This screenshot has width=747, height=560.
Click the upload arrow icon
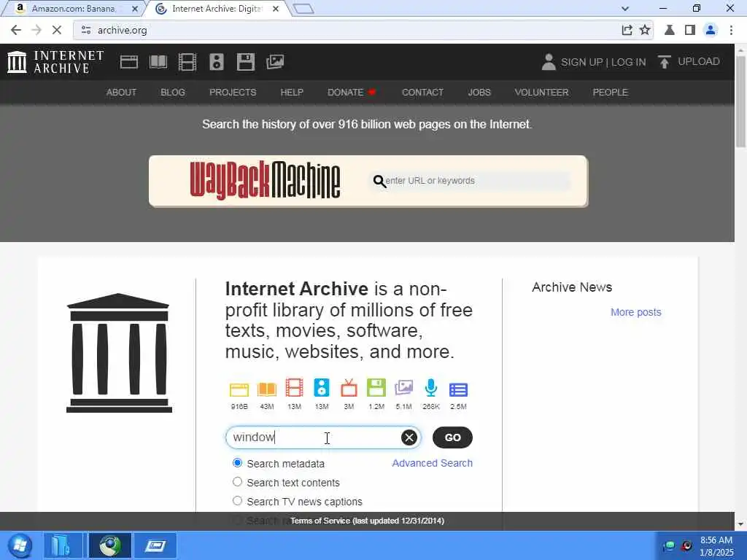[x=664, y=62]
